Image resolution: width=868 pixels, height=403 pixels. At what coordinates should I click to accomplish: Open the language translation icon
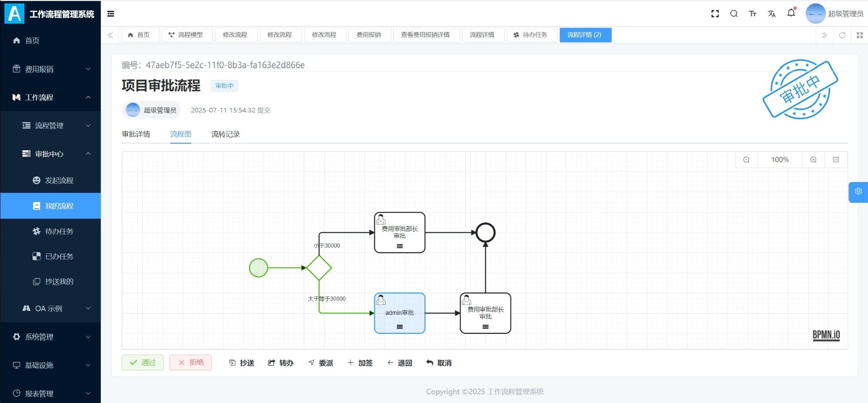point(772,14)
